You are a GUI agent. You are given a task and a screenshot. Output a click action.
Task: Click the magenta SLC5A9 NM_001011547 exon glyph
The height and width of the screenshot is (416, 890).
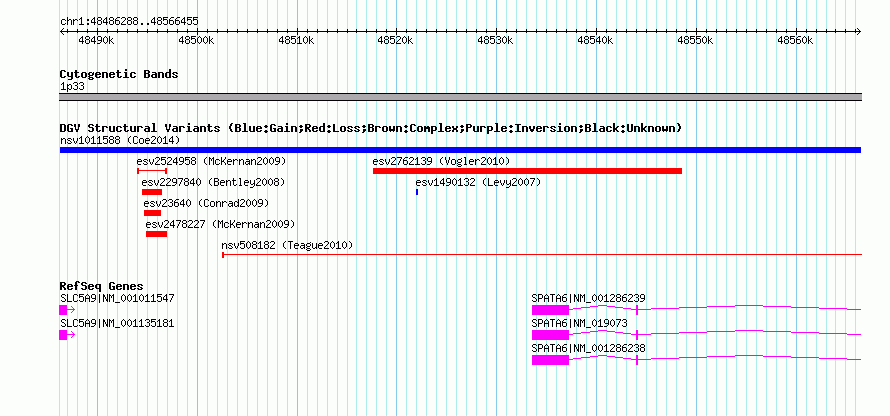(x=64, y=310)
